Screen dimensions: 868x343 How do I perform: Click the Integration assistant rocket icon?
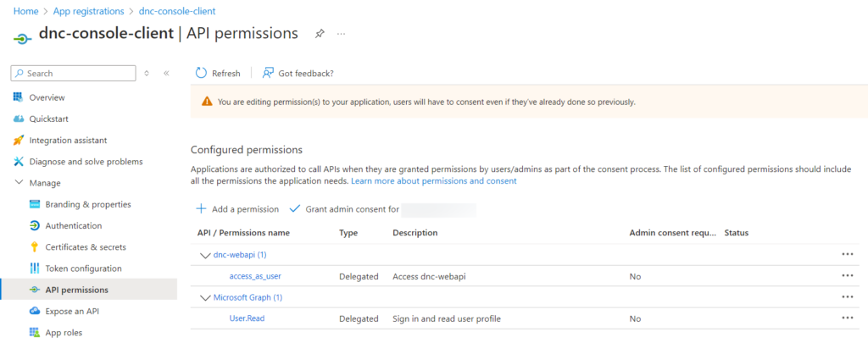pyautogui.click(x=19, y=141)
